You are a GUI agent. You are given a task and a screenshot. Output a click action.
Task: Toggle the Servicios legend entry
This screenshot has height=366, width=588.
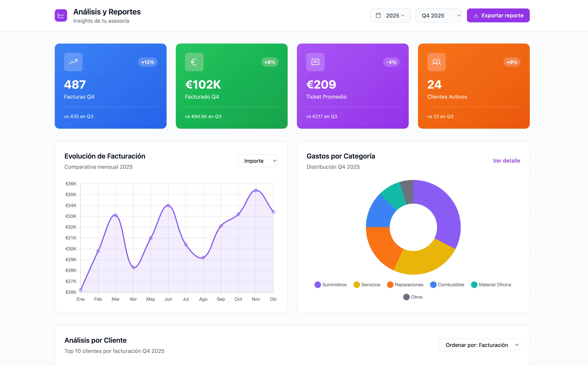(x=367, y=285)
